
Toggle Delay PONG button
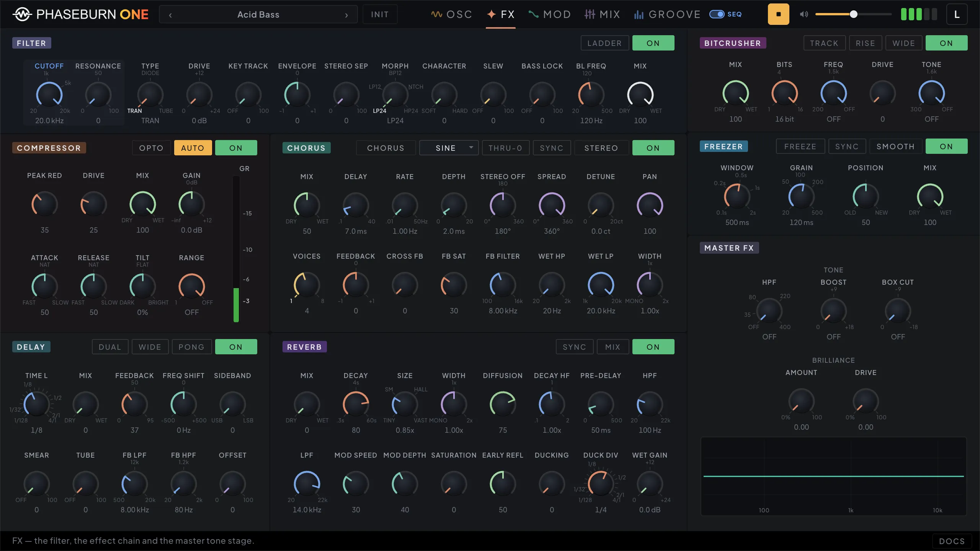coord(191,347)
